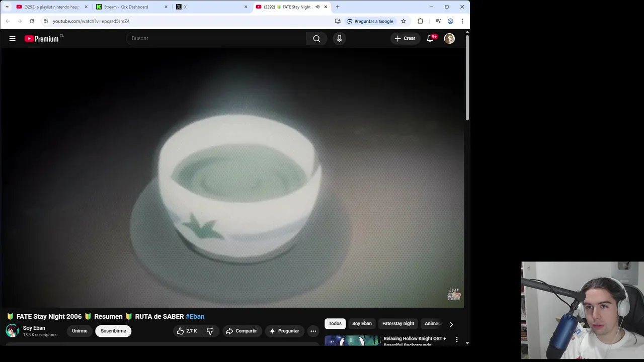644x362 pixels.
Task: Open the tab search dropdown arrow
Action: coord(7,7)
